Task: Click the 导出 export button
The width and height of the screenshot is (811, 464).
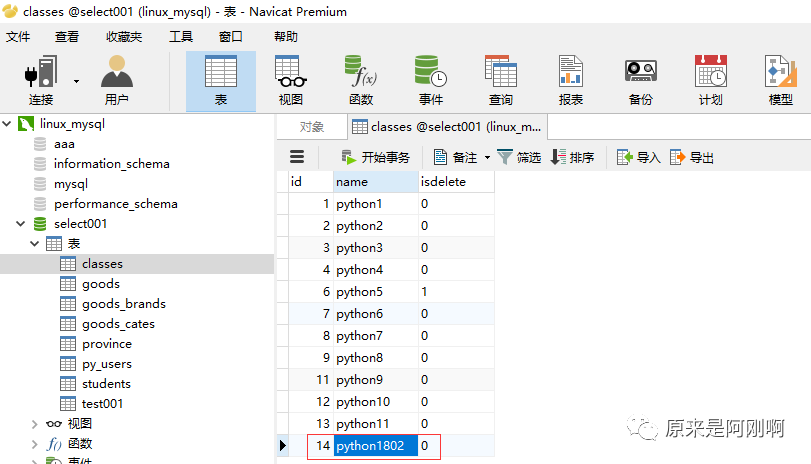Action: 692,157
